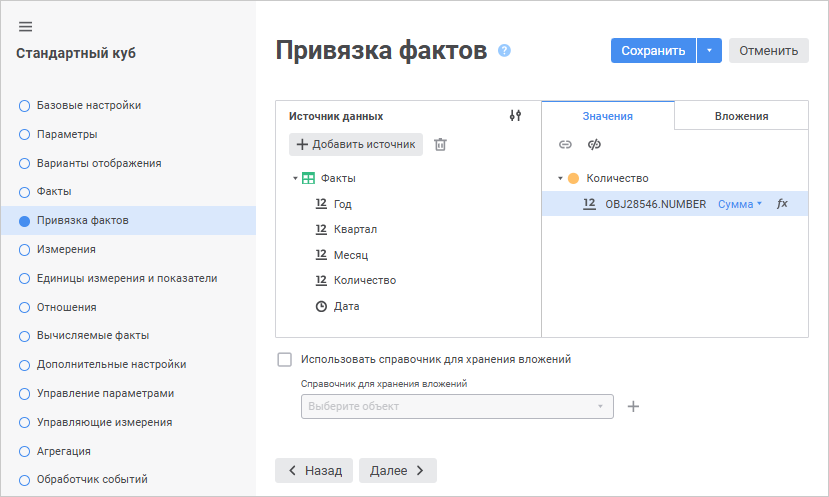The height and width of the screenshot is (497, 829).
Task: Select the Дата field in source tree
Action: 346,306
